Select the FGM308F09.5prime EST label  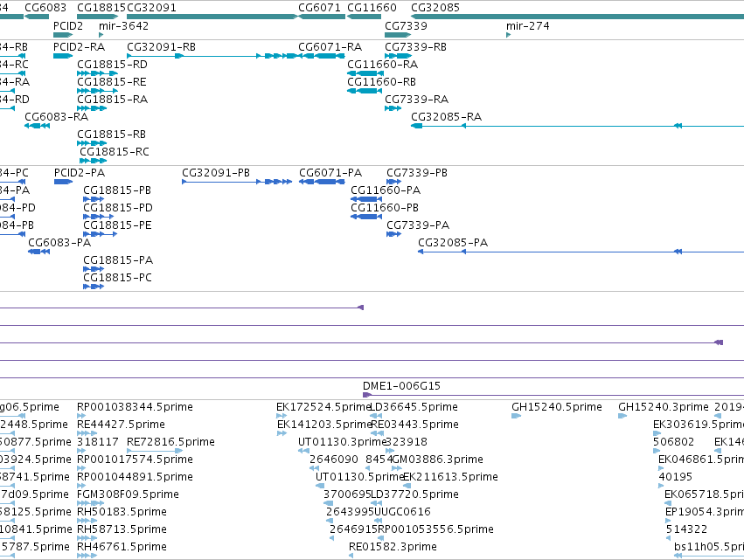128,494
